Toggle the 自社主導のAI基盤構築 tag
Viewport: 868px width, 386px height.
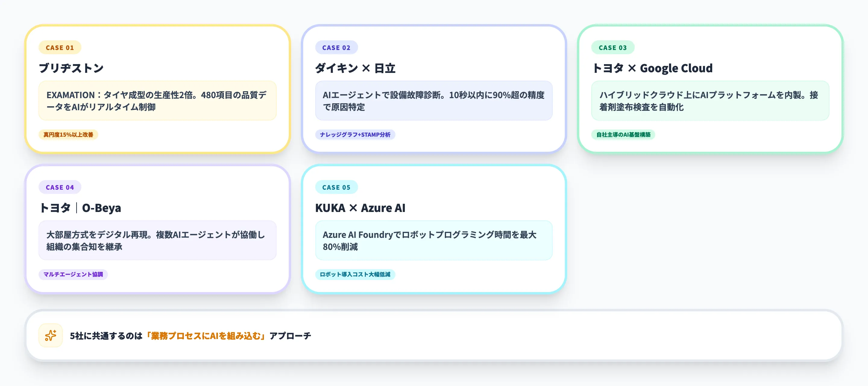click(x=624, y=135)
